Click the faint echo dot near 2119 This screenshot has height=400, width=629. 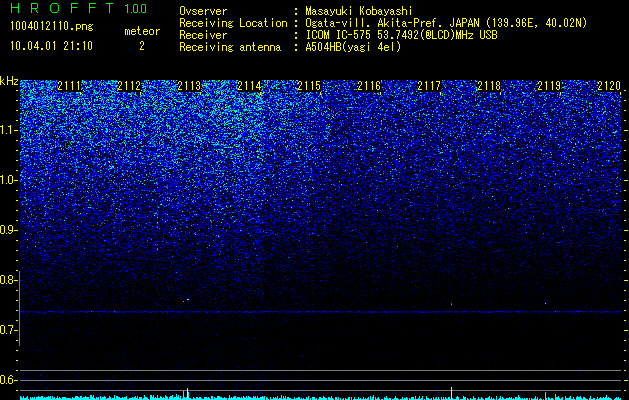pyautogui.click(x=546, y=303)
